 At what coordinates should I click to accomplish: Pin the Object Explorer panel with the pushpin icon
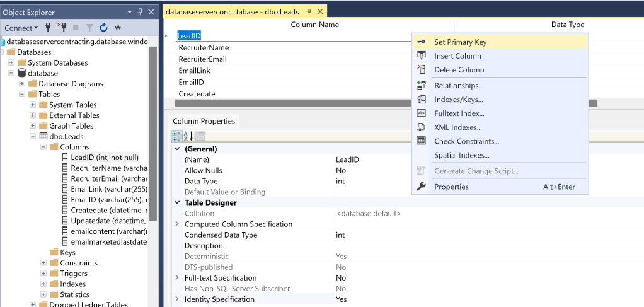140,12
